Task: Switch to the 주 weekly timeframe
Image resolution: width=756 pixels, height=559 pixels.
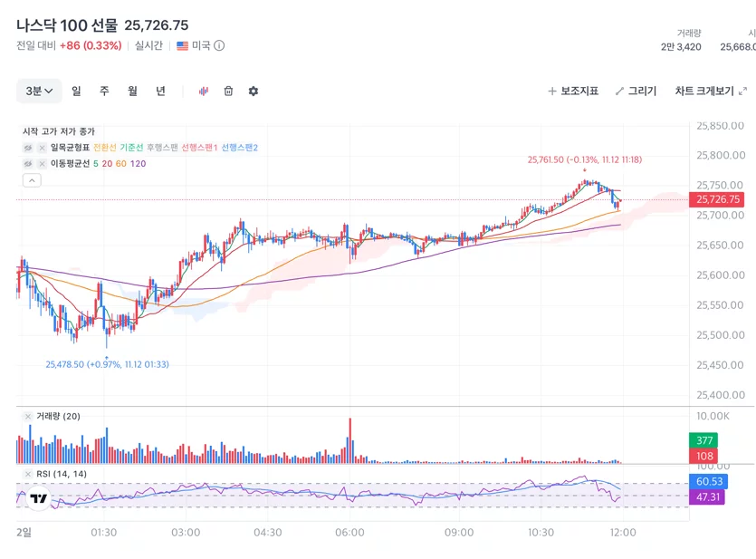Action: point(104,92)
